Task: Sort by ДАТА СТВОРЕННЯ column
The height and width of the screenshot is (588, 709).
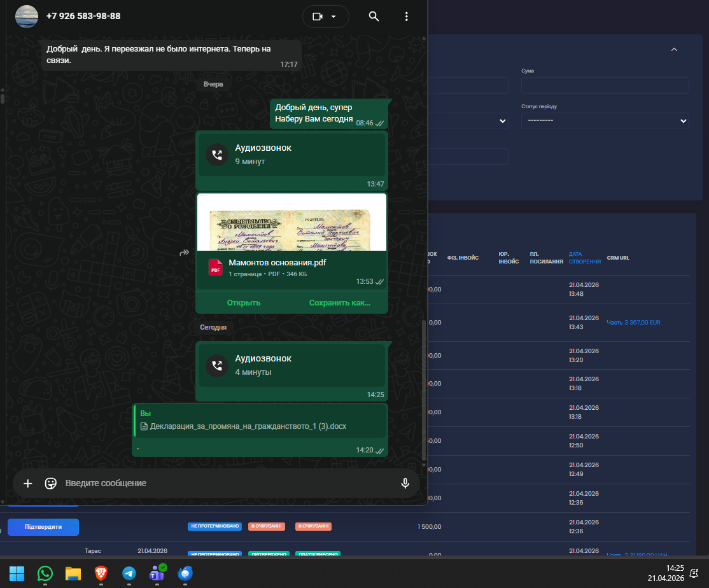Action: (x=585, y=258)
